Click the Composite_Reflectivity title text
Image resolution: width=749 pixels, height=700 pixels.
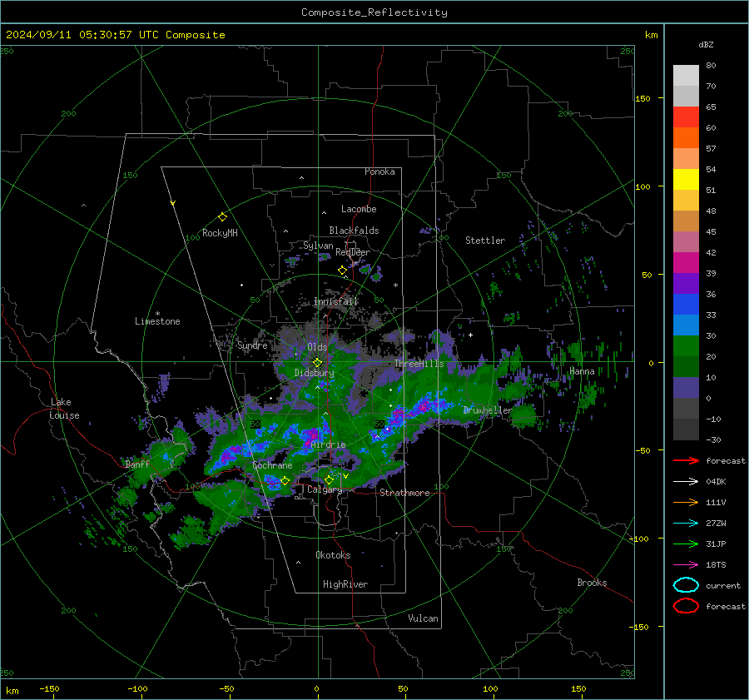tap(374, 12)
